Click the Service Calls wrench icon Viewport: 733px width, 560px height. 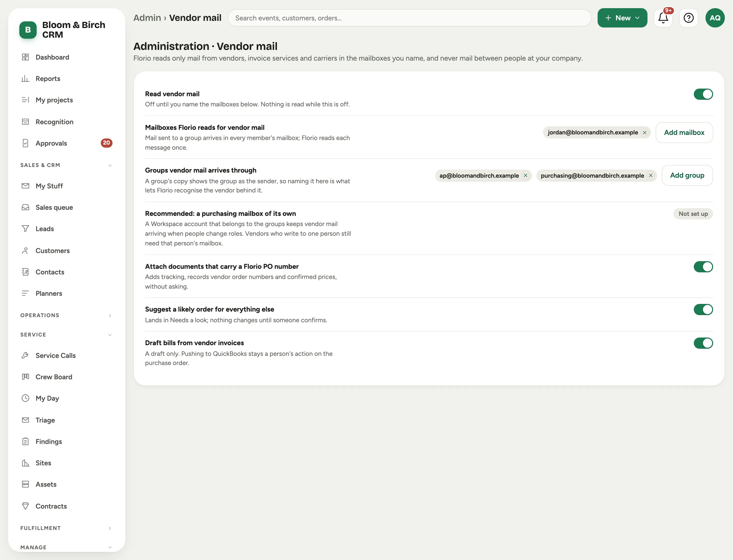tap(25, 355)
